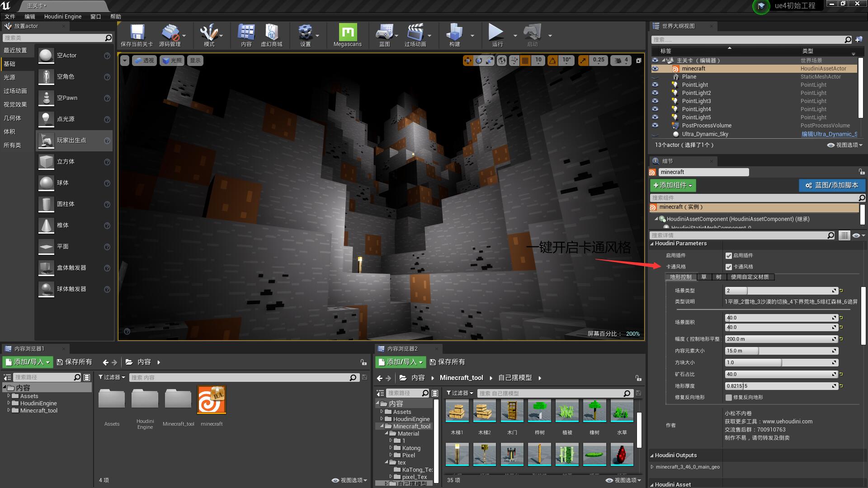Expand Katong folder in Content Browser 2
This screenshot has width=868, height=488.
(x=391, y=448)
